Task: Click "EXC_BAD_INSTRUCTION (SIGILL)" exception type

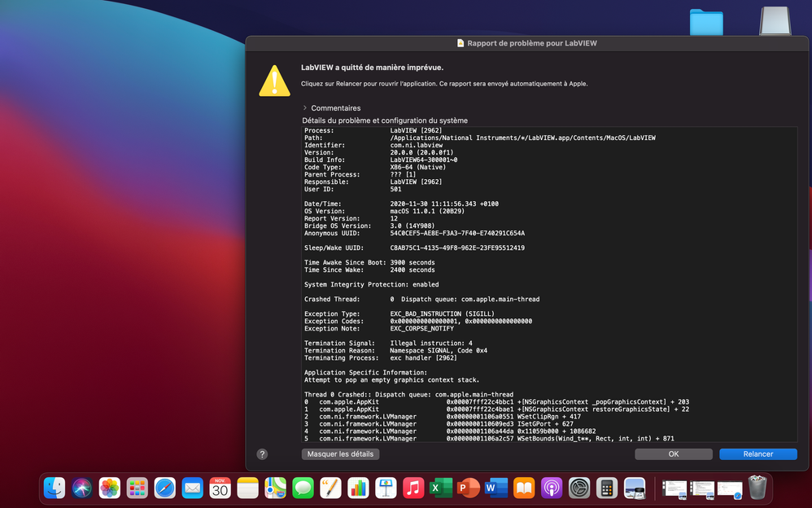Action: (443, 313)
